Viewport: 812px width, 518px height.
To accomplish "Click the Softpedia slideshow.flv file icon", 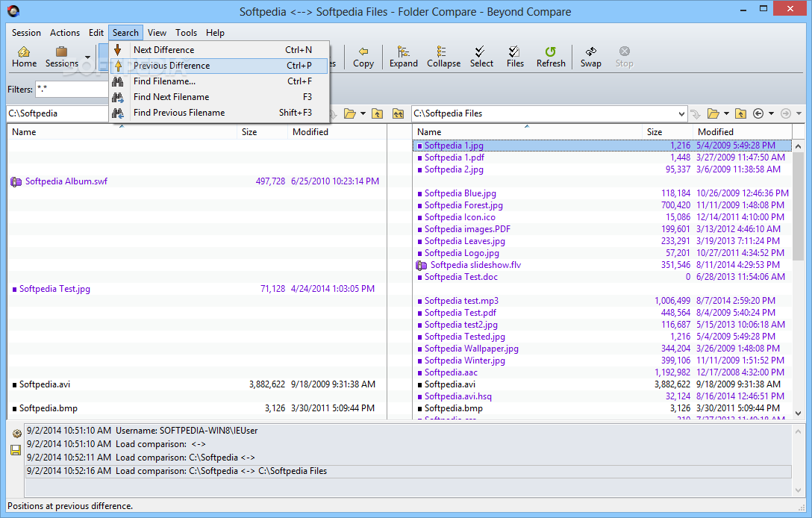I will [x=422, y=265].
